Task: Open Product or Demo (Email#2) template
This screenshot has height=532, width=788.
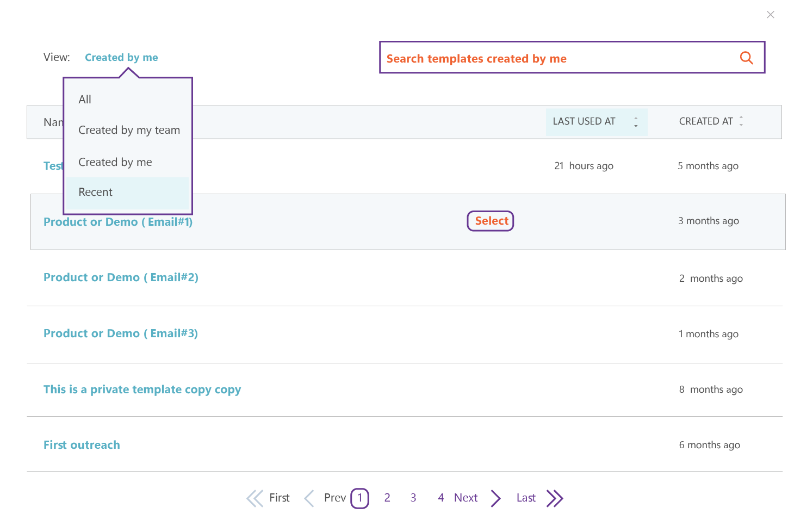Action: 121,277
